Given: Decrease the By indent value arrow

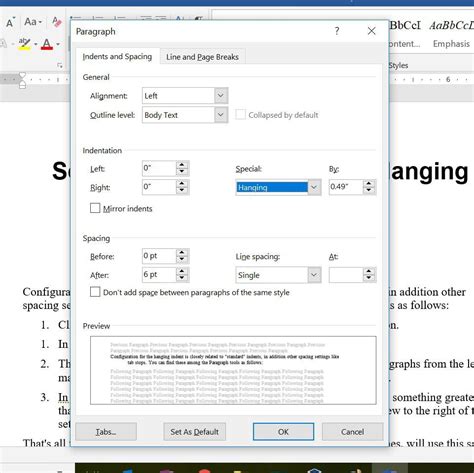Looking at the screenshot, I should tap(369, 190).
